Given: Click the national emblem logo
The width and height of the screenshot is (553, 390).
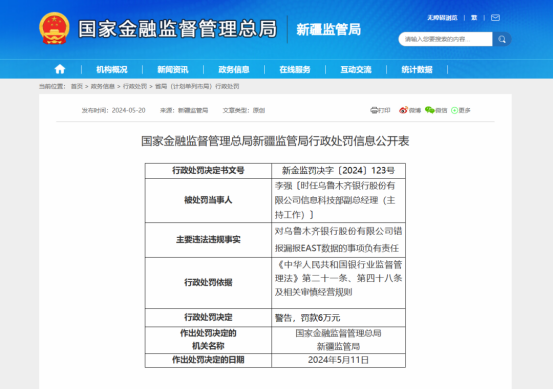Looking at the screenshot, I should pyautogui.click(x=54, y=29).
